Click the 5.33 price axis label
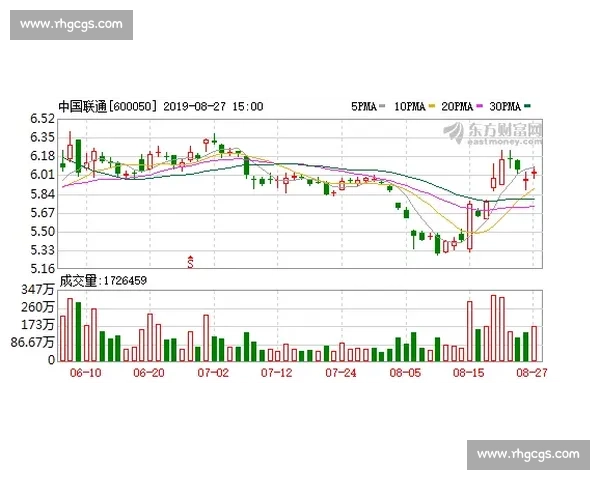 pyautogui.click(x=42, y=250)
